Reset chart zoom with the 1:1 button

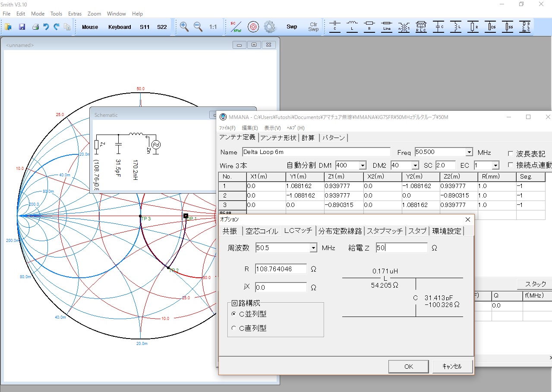pos(213,27)
